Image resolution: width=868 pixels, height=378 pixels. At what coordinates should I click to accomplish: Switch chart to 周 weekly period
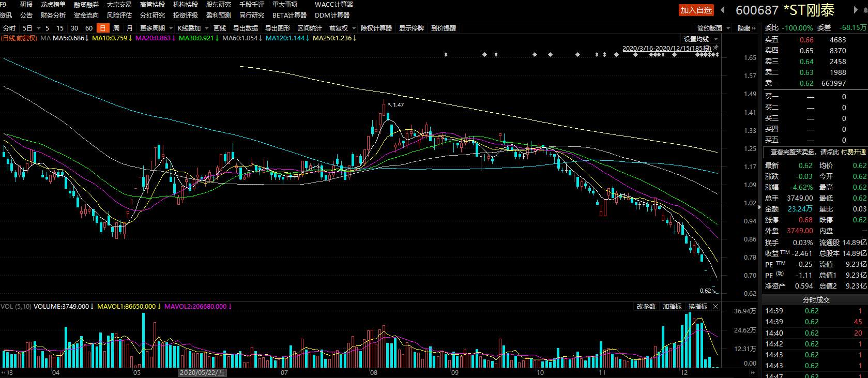116,28
